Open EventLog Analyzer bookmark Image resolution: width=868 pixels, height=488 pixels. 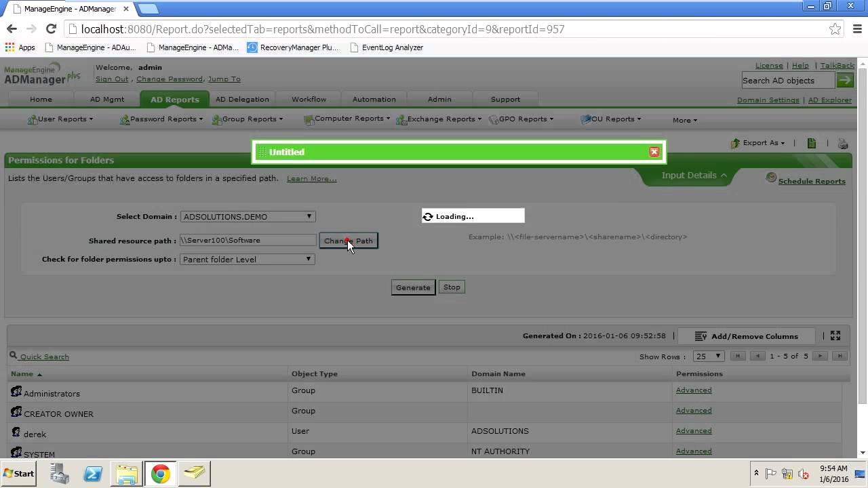387,47
